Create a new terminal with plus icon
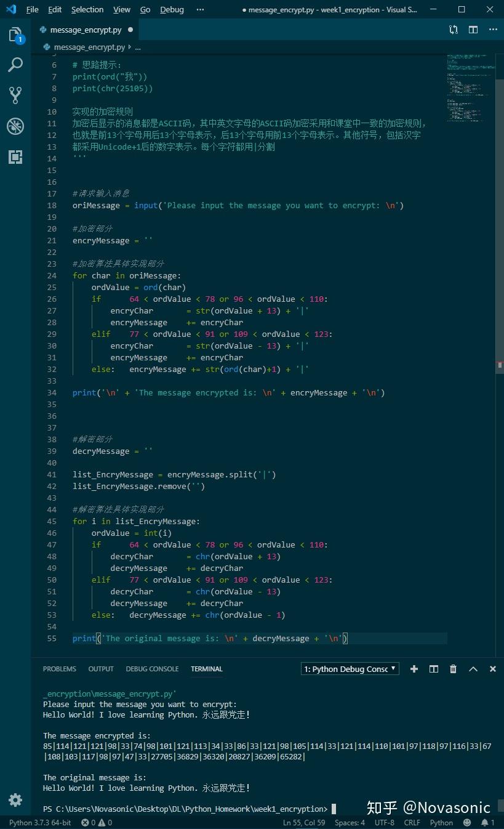The image size is (504, 829). point(414,669)
